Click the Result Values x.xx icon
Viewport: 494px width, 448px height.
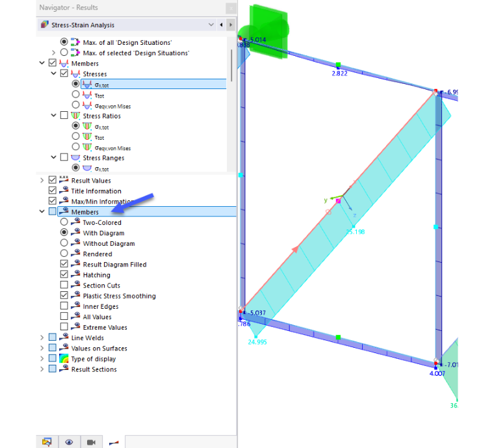64,179
